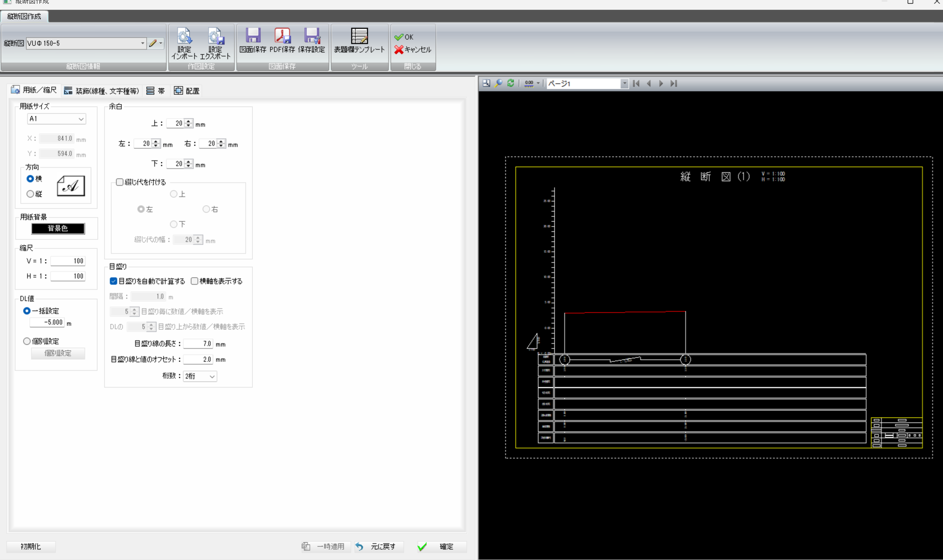Open the 表題欄テンプレート tool
The image size is (943, 560).
359,37
